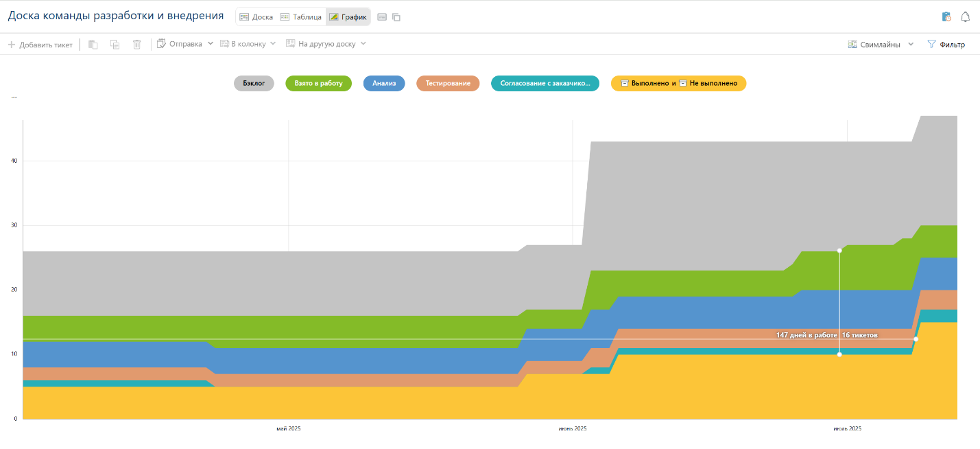The width and height of the screenshot is (980, 449).
Task: Toggle the Взято в работу legend series
Action: tap(318, 83)
